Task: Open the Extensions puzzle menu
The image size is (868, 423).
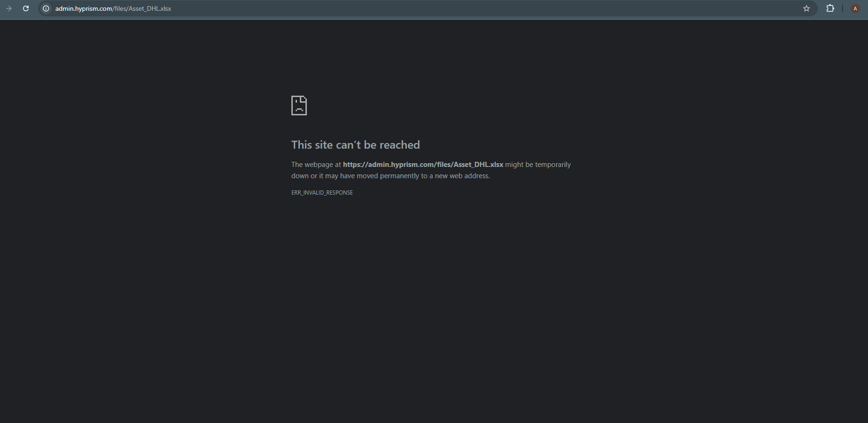Action: pos(830,8)
